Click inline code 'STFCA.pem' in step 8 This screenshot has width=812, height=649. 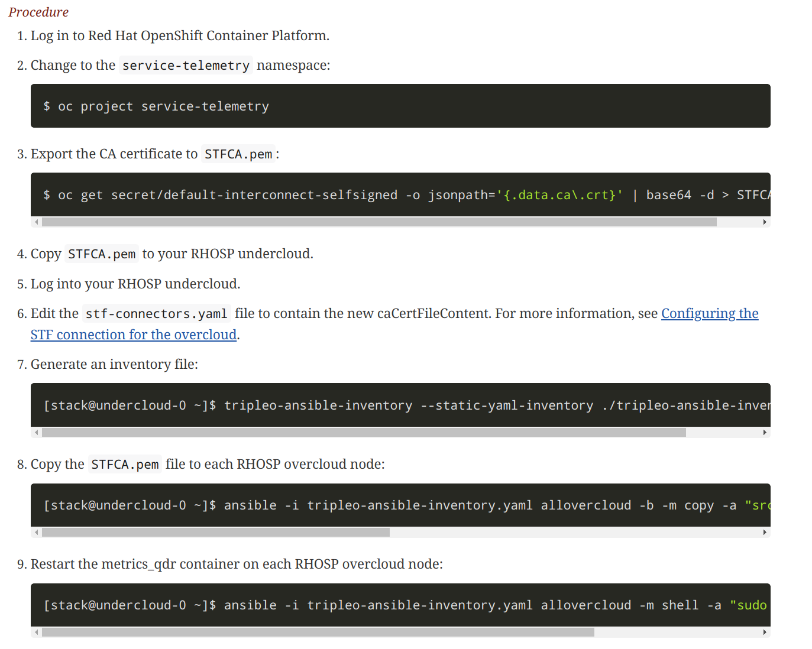tap(125, 464)
